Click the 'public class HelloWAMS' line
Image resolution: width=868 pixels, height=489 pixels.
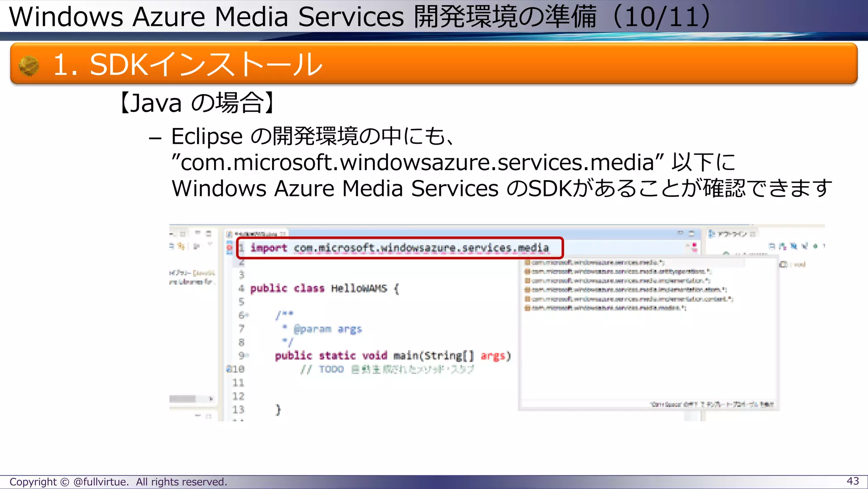pos(324,289)
